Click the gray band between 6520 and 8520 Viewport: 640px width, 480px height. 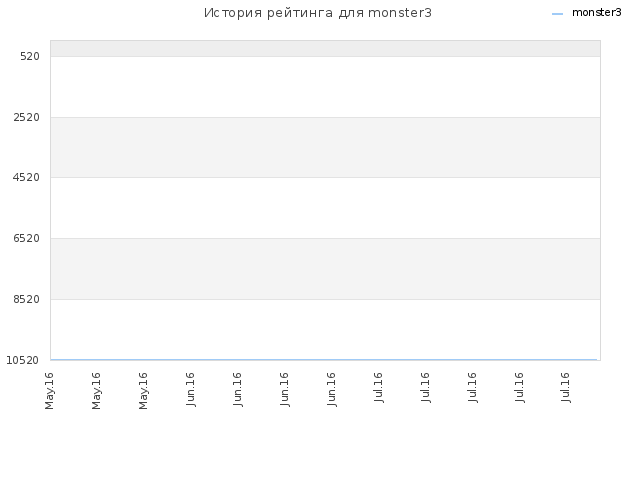point(325,269)
